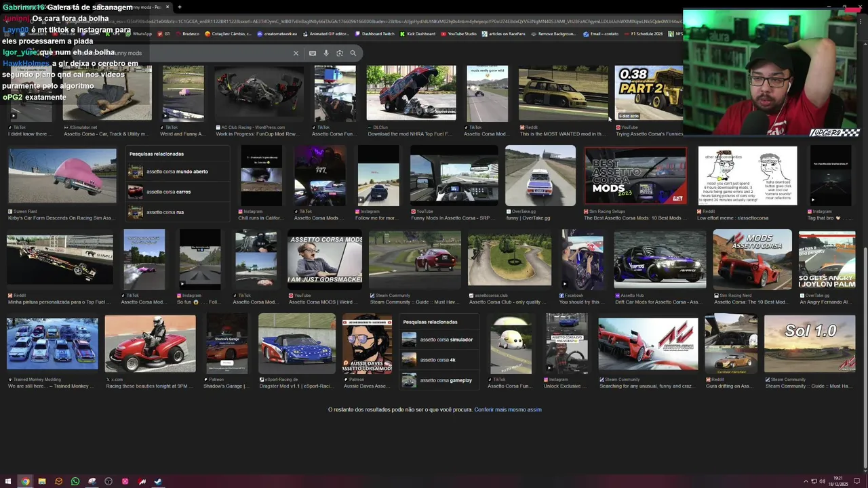Open the Assetto Corsa Club track map thumbnail
868x488 pixels.
(509, 260)
